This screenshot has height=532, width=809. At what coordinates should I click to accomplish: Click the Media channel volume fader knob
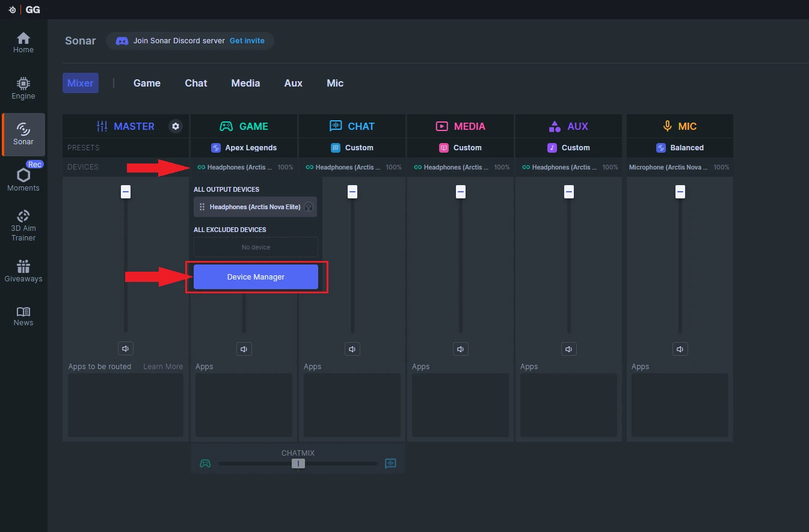[461, 192]
